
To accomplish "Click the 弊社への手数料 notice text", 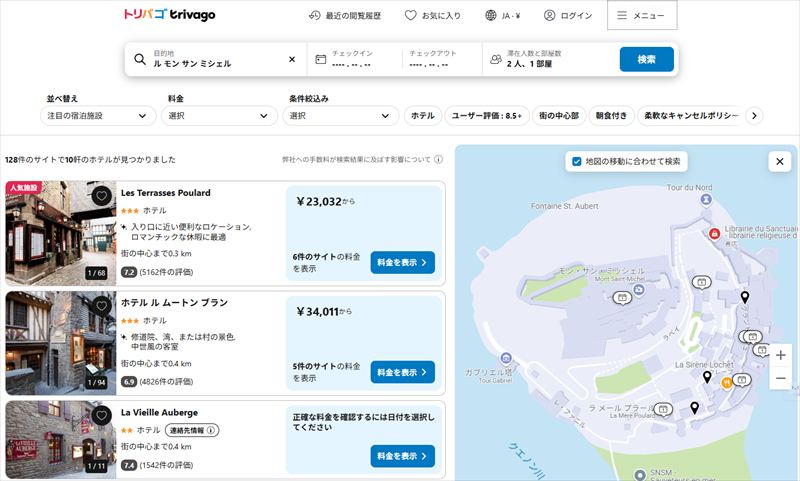I will [356, 159].
